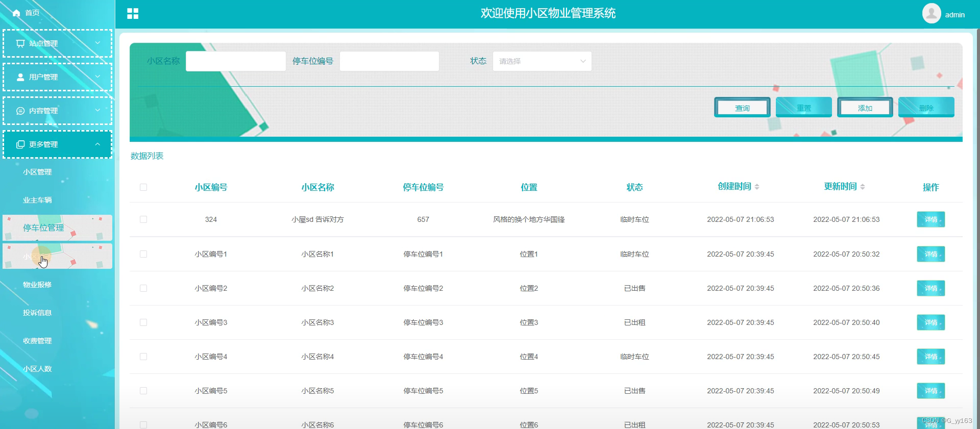This screenshot has width=980, height=429.
Task: Click the 查询 search button
Action: pos(742,108)
